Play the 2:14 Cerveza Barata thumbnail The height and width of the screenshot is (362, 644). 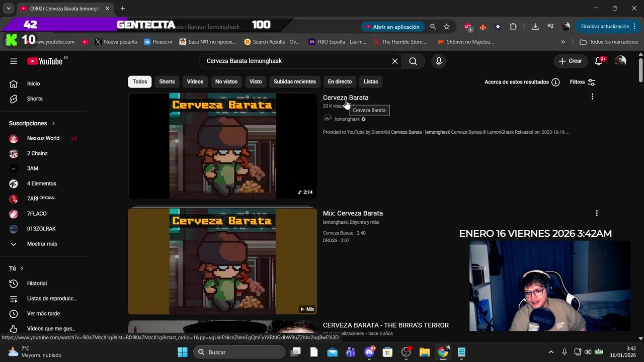(222, 146)
